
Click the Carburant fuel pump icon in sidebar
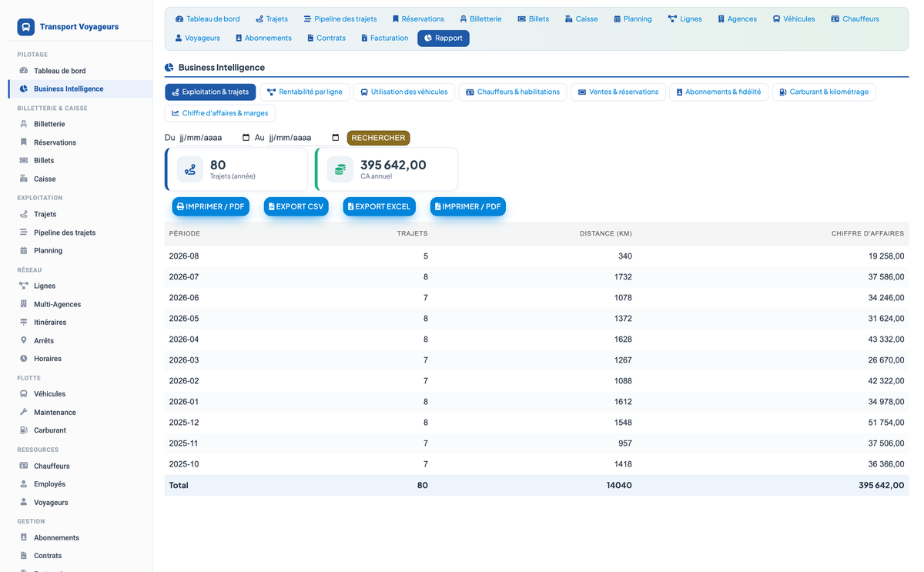click(x=24, y=430)
